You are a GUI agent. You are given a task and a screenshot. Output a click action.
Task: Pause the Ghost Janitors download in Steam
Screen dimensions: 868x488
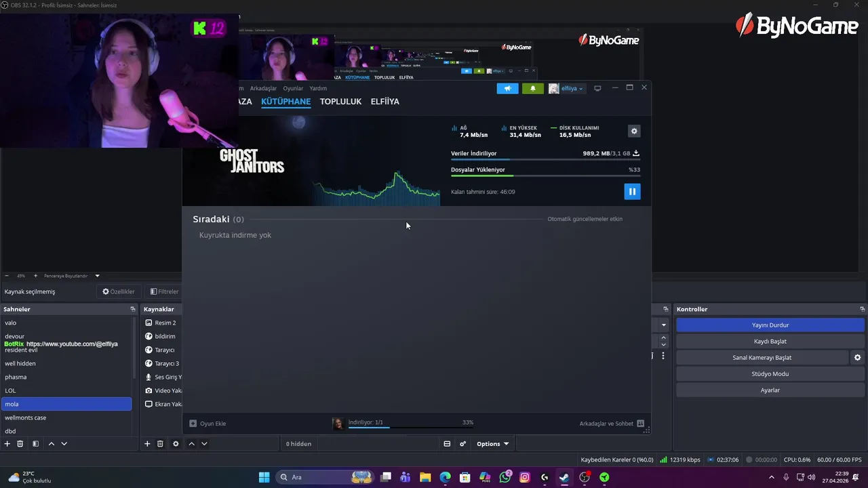coord(631,192)
